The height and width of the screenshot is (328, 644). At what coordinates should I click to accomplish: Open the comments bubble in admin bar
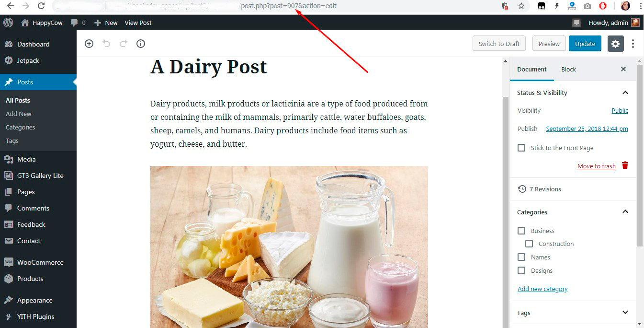tap(78, 23)
